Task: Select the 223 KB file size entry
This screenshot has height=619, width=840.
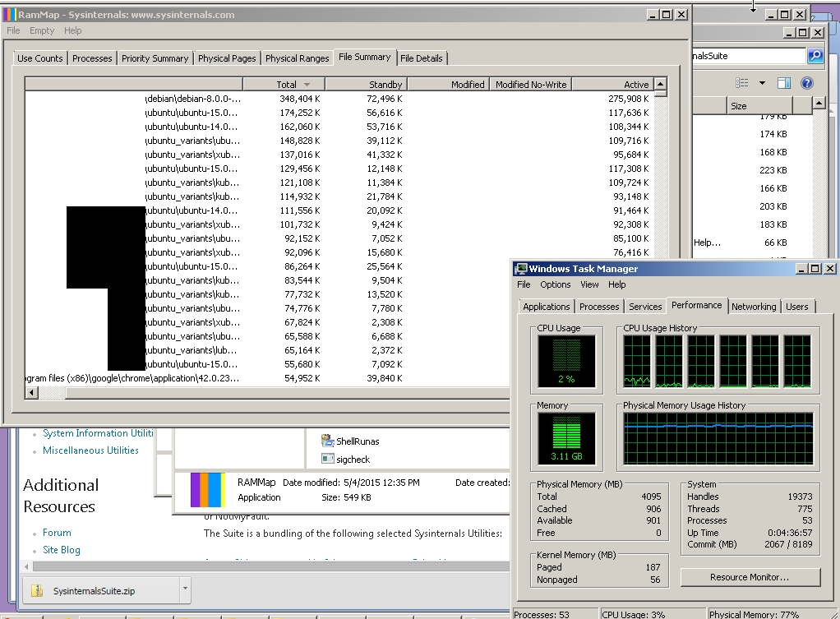Action: [x=773, y=170]
